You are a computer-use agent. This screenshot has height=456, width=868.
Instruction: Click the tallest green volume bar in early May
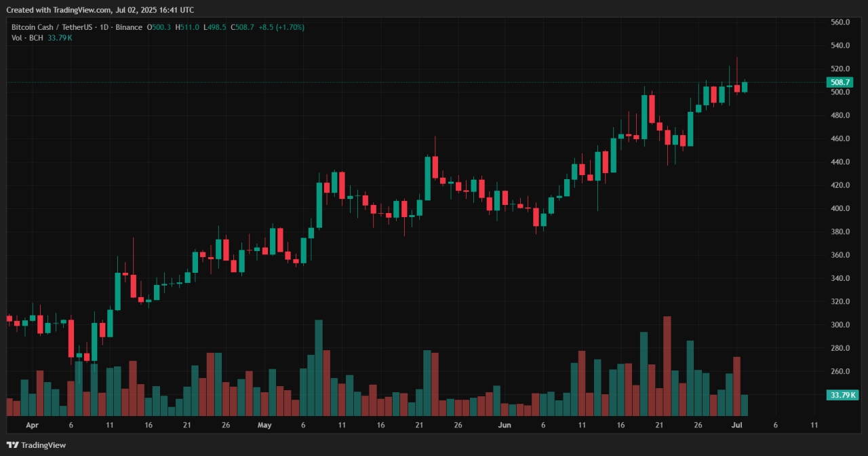[319, 368]
